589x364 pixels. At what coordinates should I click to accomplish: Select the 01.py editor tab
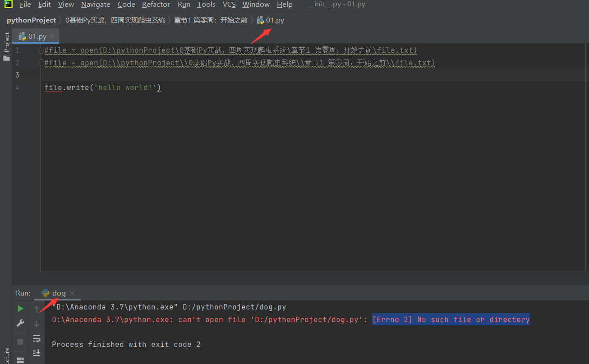[36, 36]
